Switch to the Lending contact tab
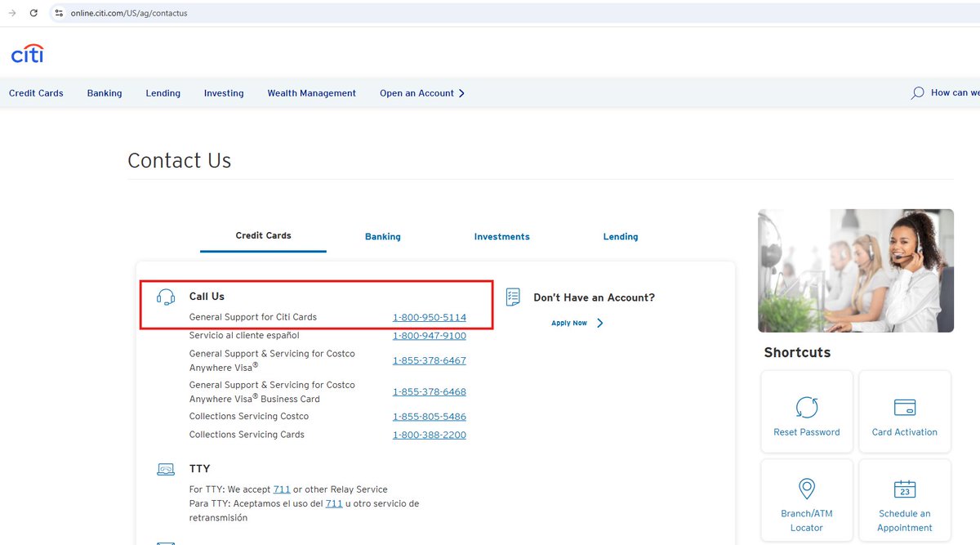The width and height of the screenshot is (980, 545). 621,237
